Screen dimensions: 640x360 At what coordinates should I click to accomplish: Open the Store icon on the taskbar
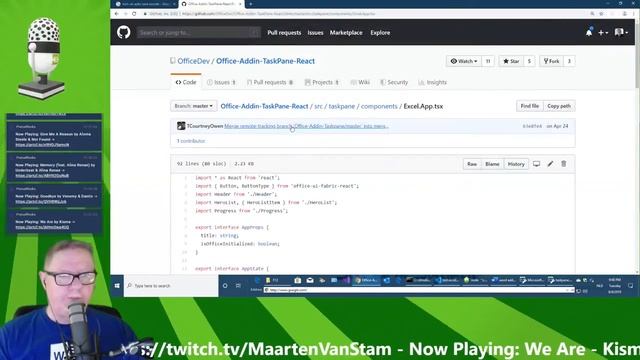coord(298,280)
